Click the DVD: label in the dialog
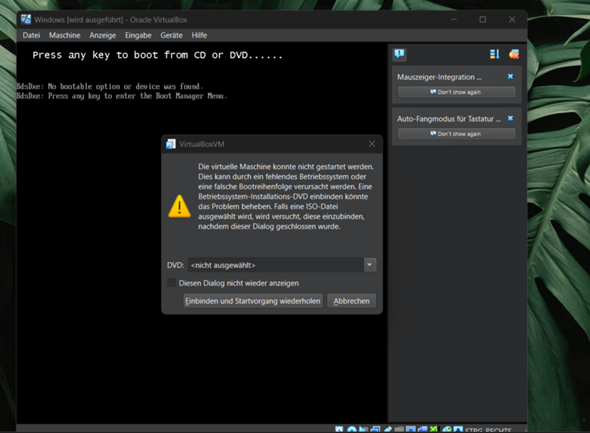Screen dimensions: 590x433 coord(175,265)
